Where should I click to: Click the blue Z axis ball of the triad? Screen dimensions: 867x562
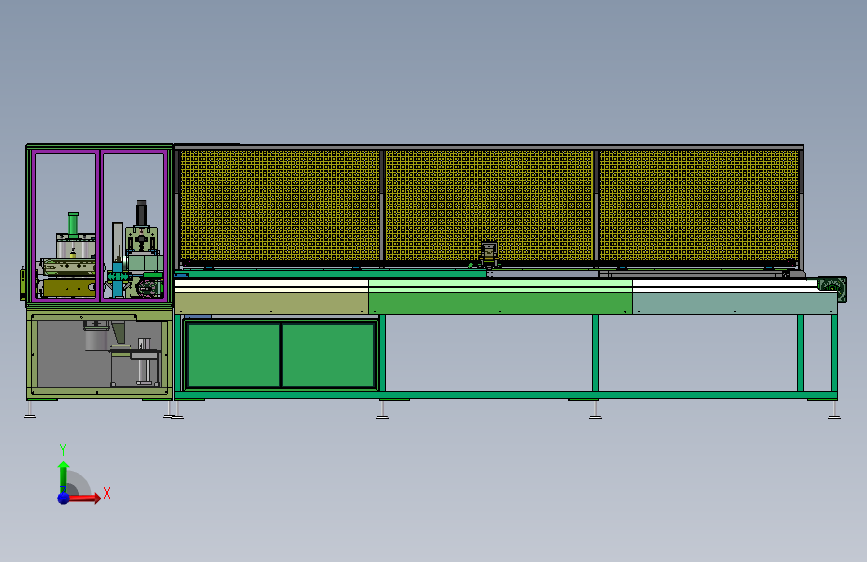tap(64, 498)
